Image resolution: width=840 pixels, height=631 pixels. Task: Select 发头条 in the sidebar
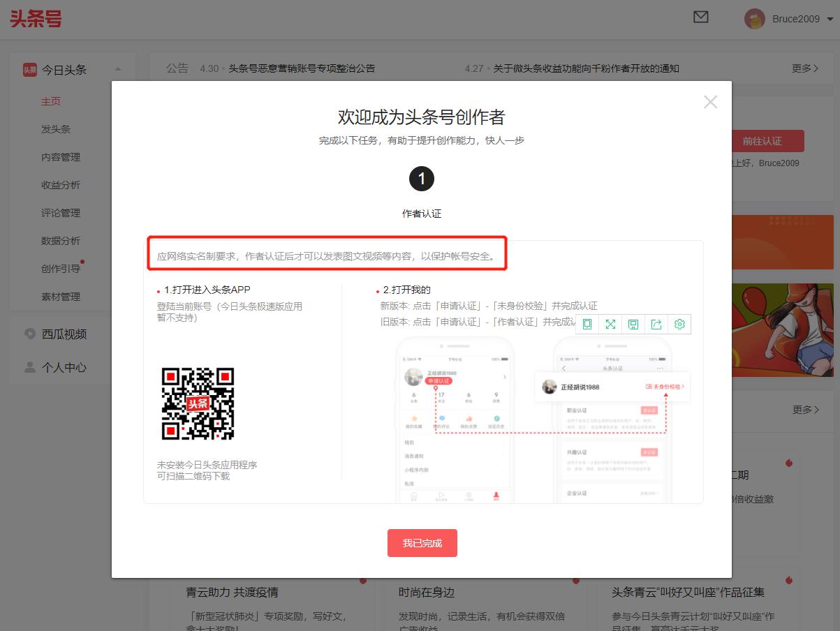coord(56,129)
